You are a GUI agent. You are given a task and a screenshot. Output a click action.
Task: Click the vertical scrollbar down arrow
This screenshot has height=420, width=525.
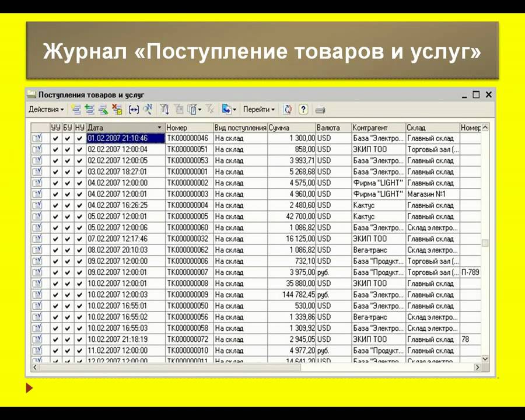point(485,359)
